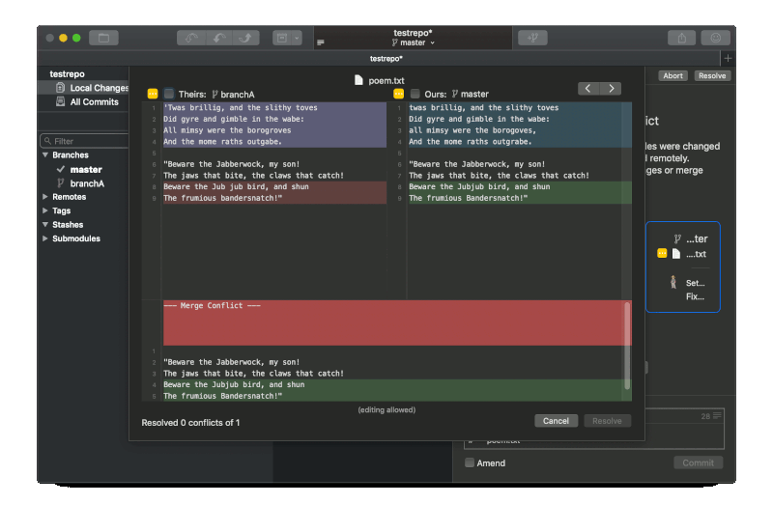Click the merge result vertical scrollbar
This screenshot has width=773, height=532.
click(627, 346)
